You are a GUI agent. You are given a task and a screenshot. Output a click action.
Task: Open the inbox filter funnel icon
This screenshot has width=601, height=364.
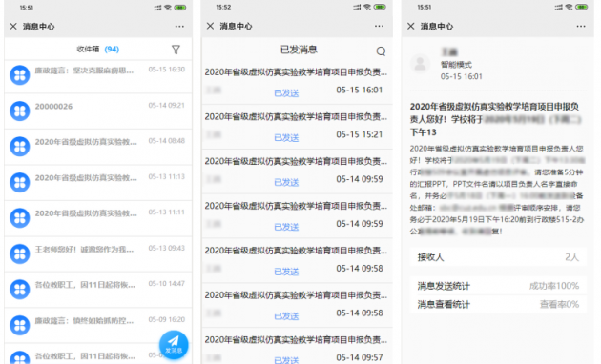point(176,50)
